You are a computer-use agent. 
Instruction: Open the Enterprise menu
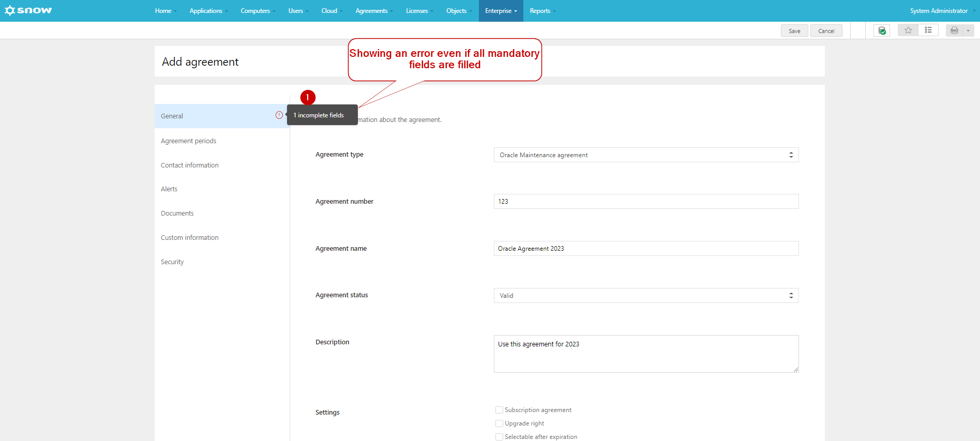[x=501, y=11]
